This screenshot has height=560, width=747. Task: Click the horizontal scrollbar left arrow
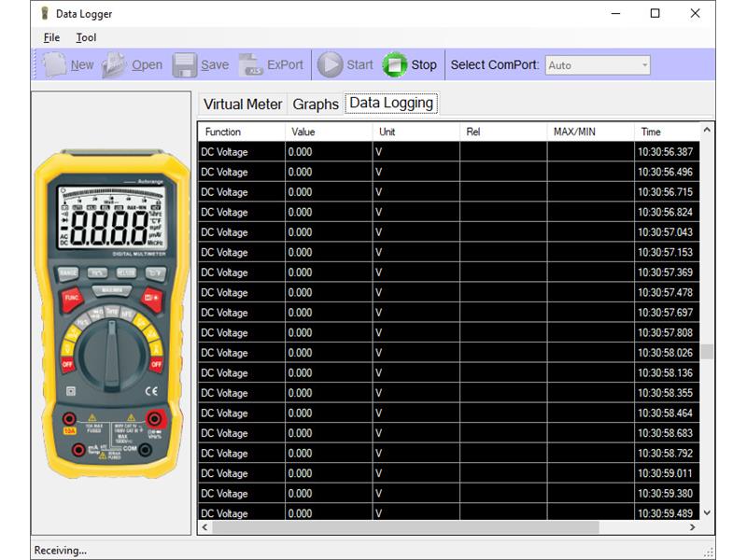(204, 527)
